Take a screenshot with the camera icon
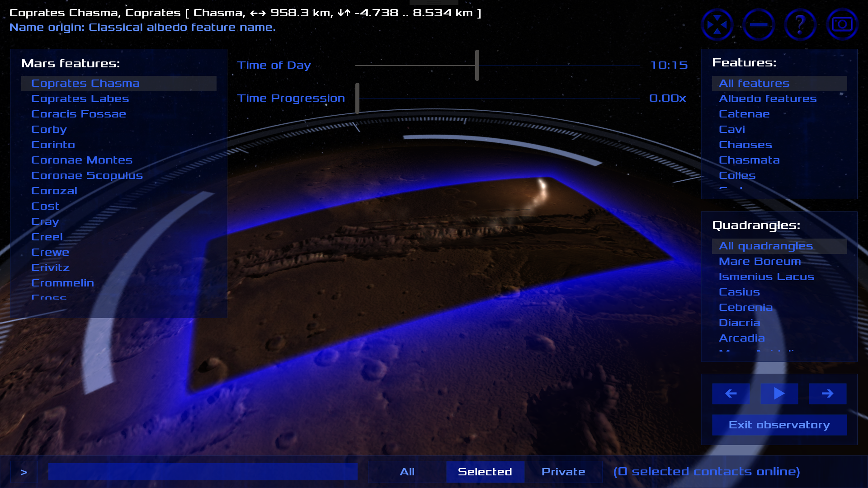868x488 pixels. [x=842, y=24]
